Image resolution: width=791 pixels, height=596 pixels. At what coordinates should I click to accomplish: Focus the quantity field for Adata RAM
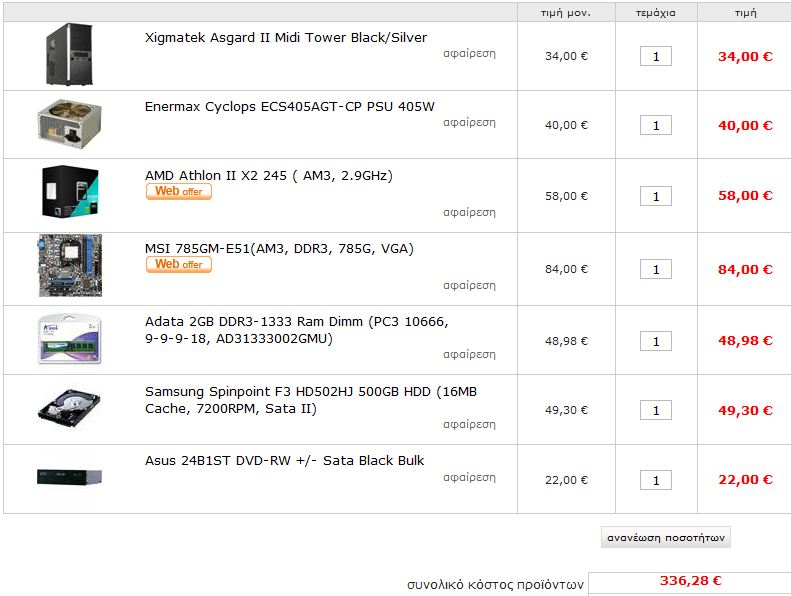(656, 341)
